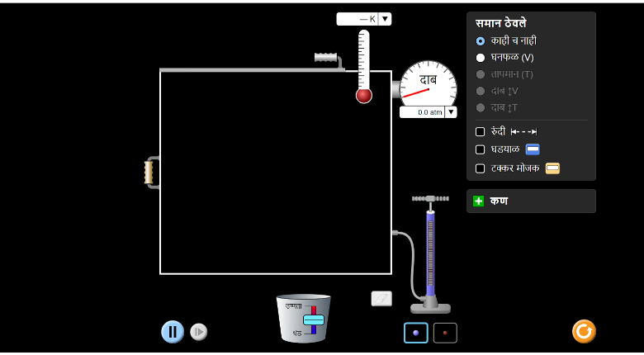Select the काही च नाही radio option

pos(481,40)
